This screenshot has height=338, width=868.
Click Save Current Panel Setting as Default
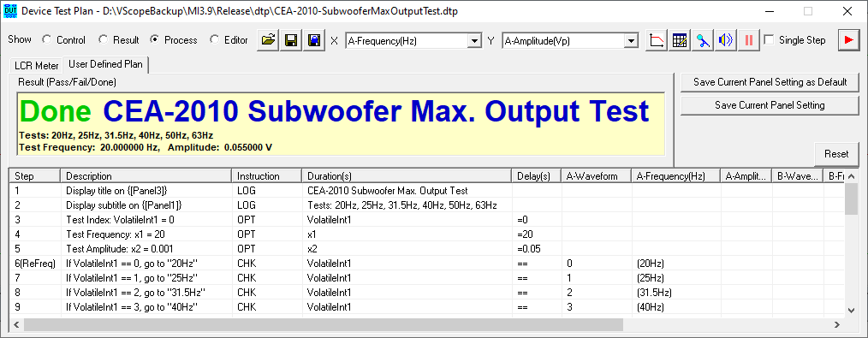pyautogui.click(x=770, y=82)
